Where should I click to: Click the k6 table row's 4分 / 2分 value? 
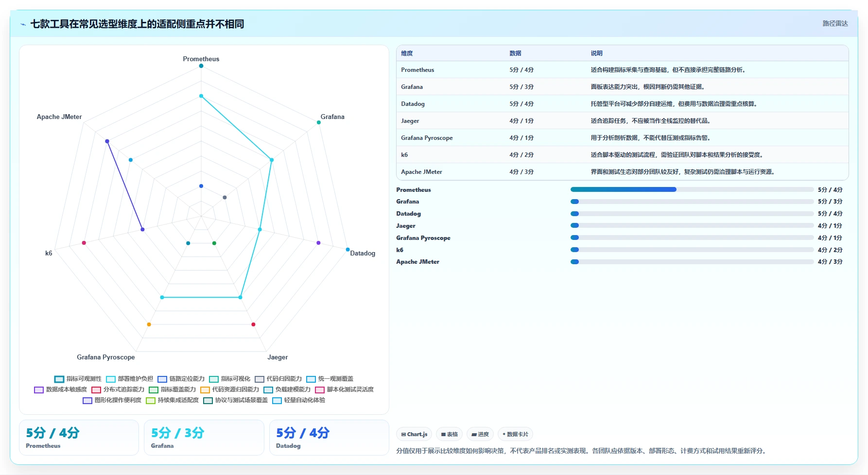pyautogui.click(x=521, y=155)
